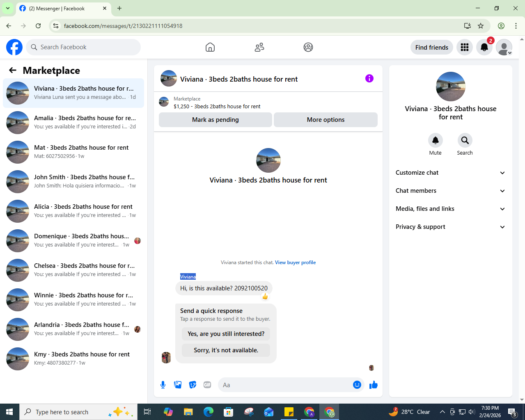This screenshot has height=420, width=525.
Task: Open the account profile avatar menu
Action: click(x=504, y=47)
